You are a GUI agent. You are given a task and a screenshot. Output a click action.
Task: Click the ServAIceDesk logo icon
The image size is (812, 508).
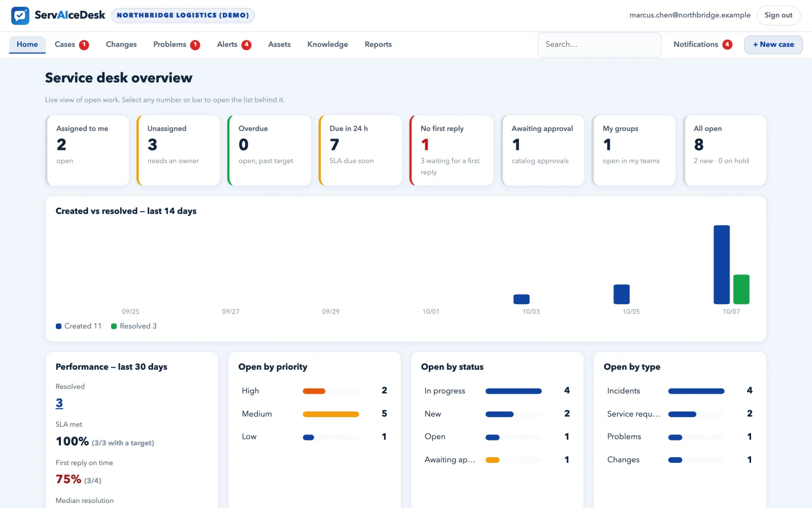click(20, 15)
